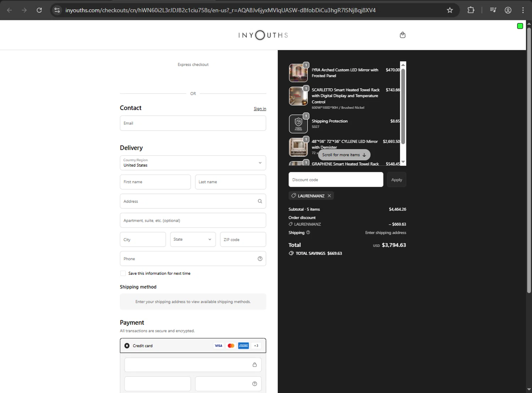The width and height of the screenshot is (532, 393).
Task: View site information icon beside URL
Action: (x=57, y=10)
